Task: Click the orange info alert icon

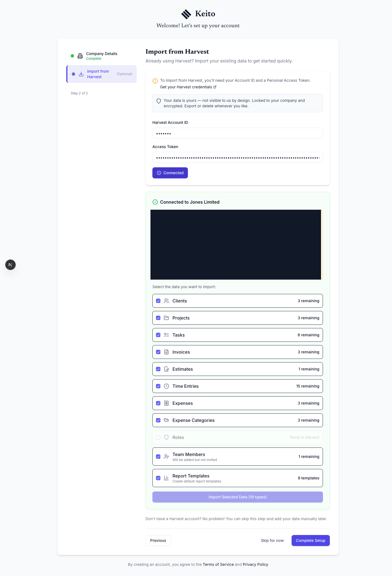Action: (155, 81)
